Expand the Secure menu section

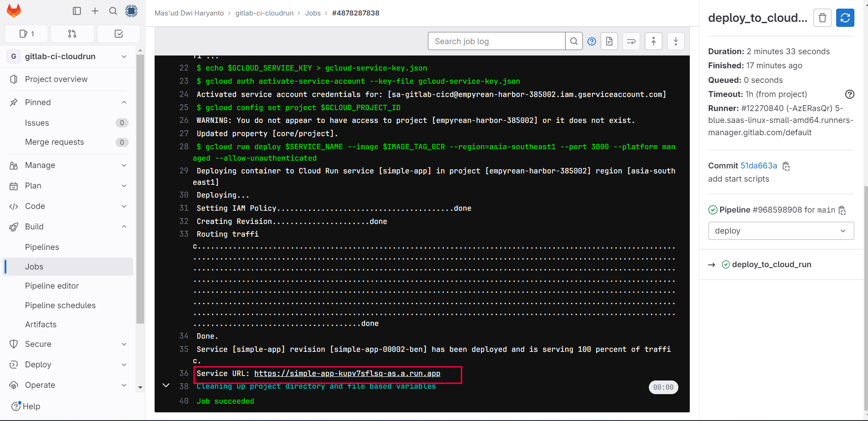point(124,344)
